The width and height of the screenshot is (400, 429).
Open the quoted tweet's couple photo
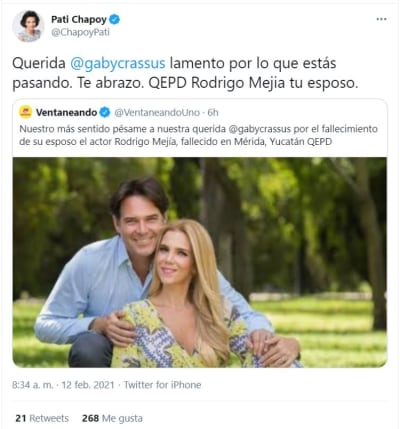(200, 262)
